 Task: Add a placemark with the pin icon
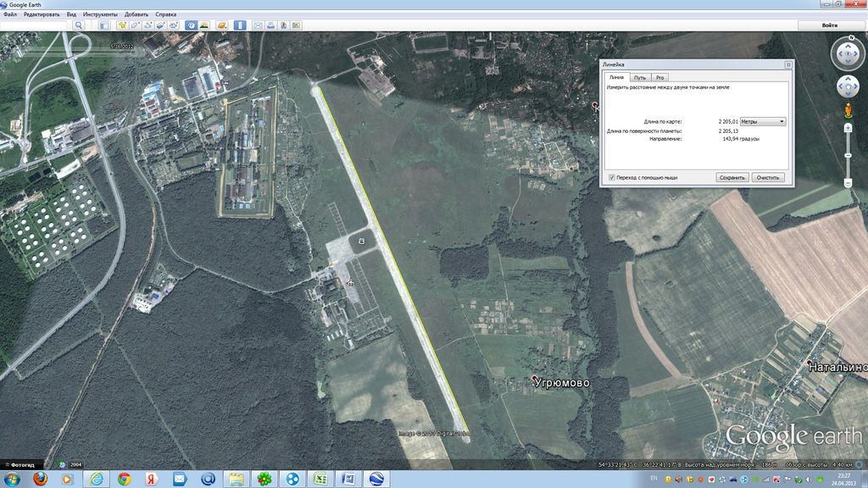123,25
